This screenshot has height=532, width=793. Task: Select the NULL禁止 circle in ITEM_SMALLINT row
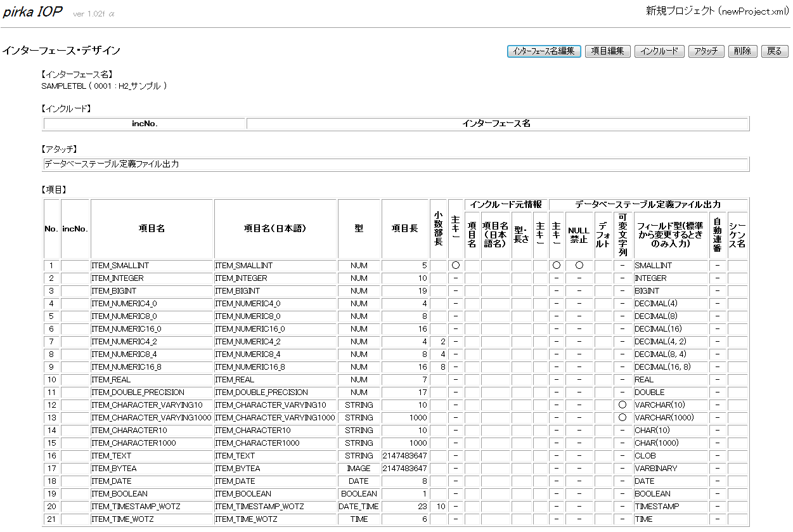579,266
